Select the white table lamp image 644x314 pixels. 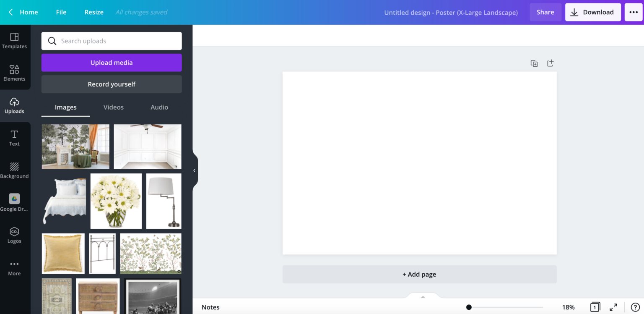tap(164, 201)
